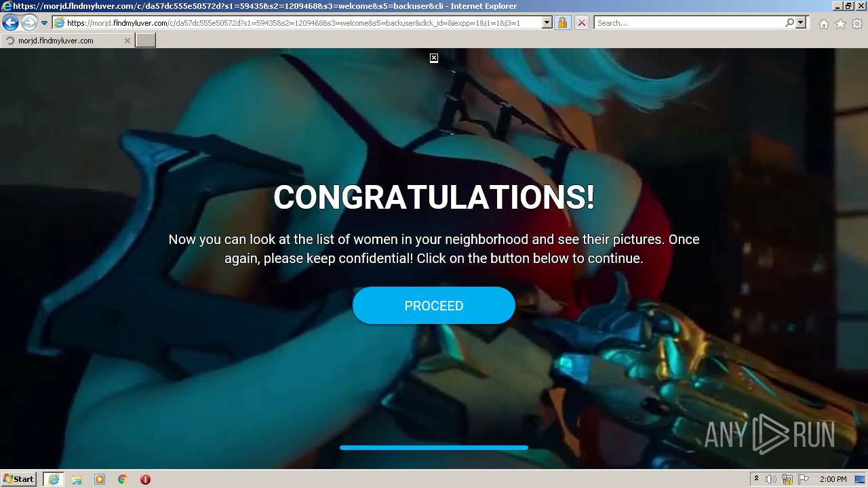
Task: Click the volume speaker tray icon
Action: [771, 479]
